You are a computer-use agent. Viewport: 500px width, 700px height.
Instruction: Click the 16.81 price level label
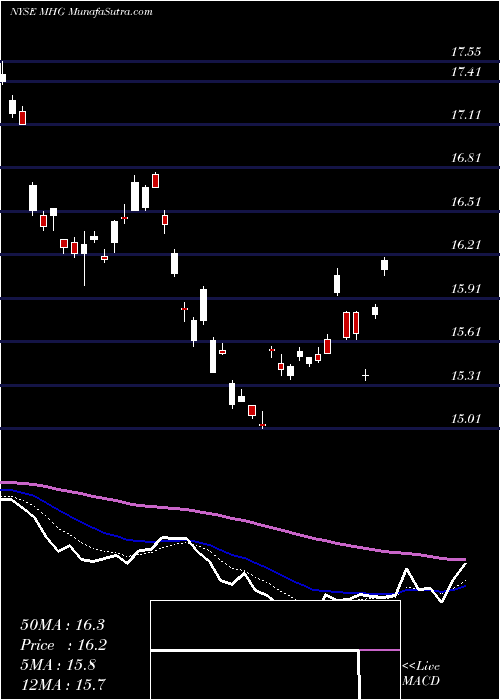tap(466, 158)
